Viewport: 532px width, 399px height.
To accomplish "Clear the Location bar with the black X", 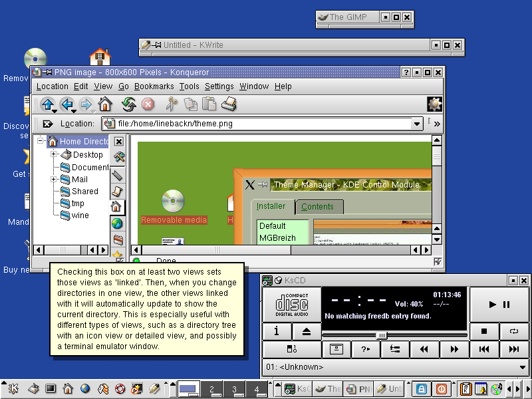I will point(47,124).
